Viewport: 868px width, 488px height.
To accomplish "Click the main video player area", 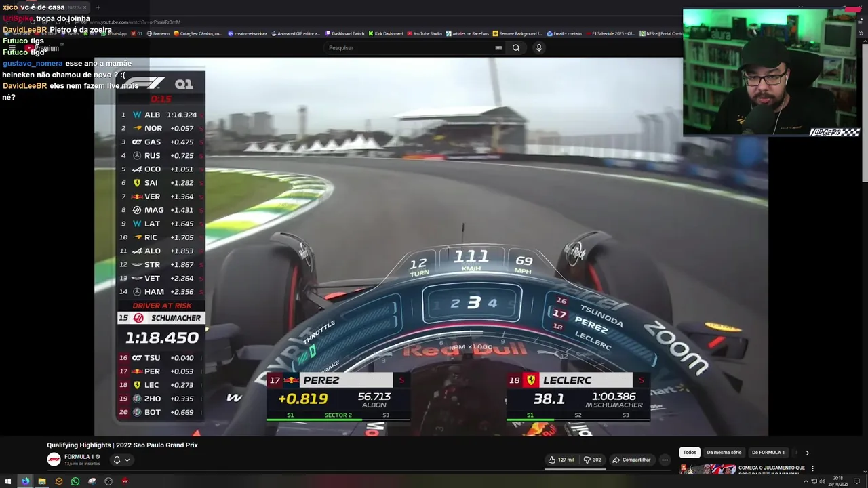I will click(431, 246).
